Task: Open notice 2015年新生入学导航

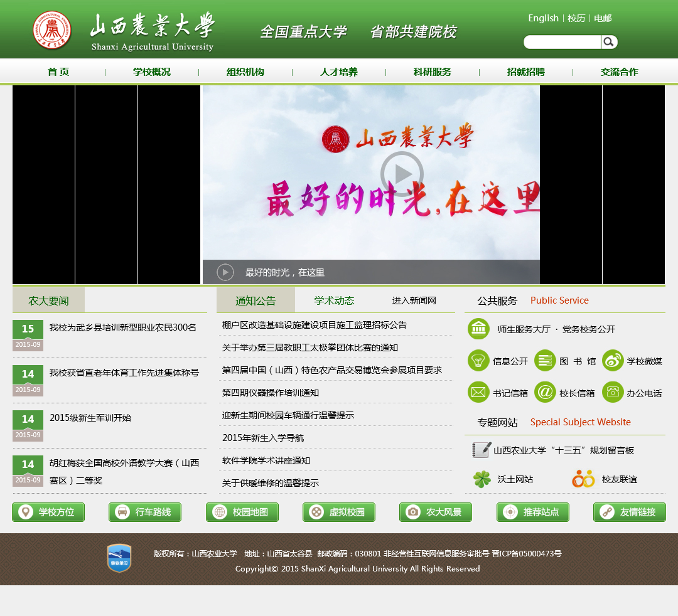Action: point(263,438)
